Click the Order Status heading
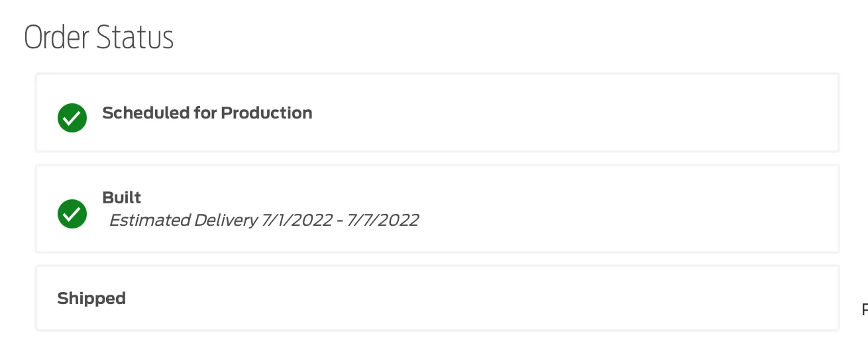 click(99, 38)
